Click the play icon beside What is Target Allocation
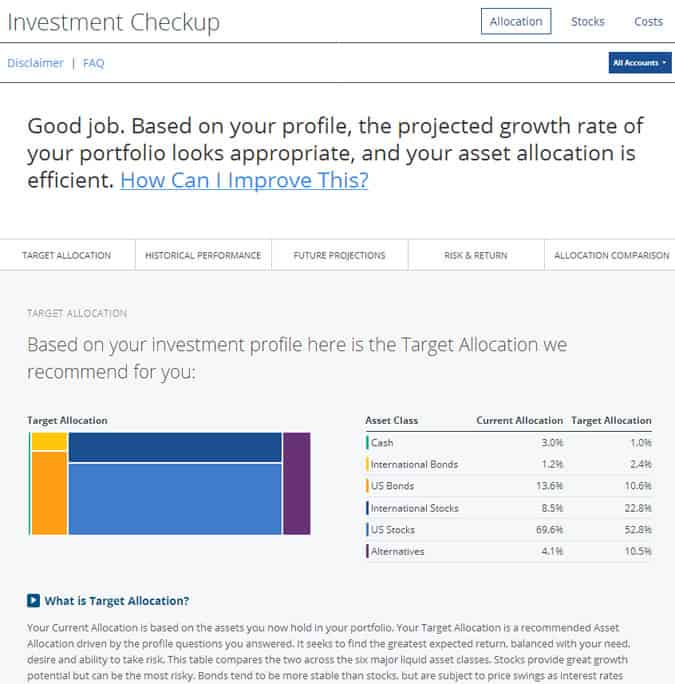Image resolution: width=675 pixels, height=684 pixels. coord(33,600)
